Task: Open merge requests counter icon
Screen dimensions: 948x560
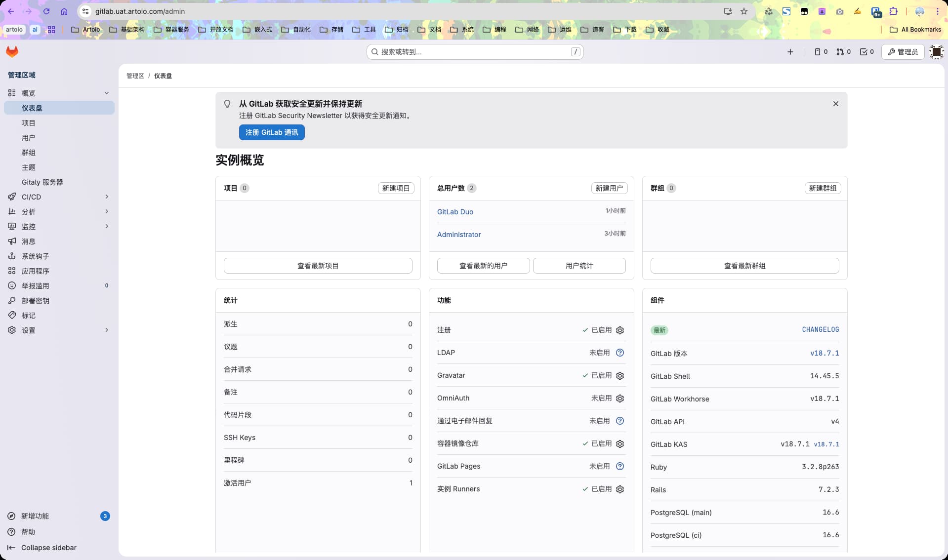Action: 843,52
